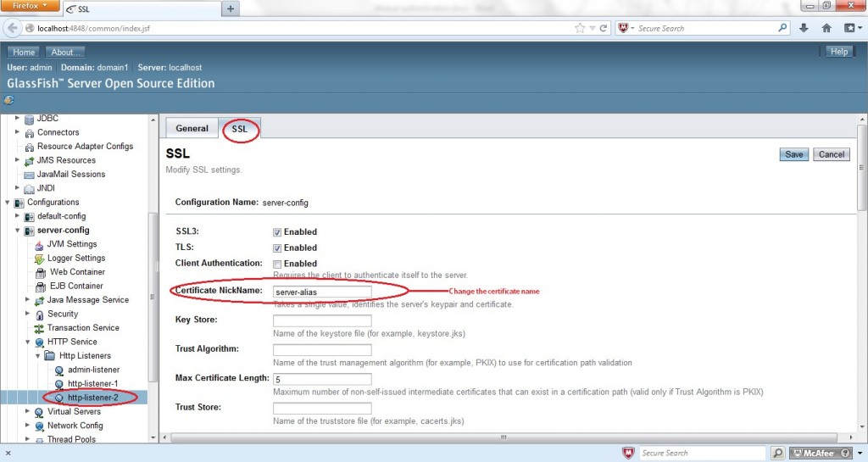Screen dimensions: 868x462
Task: Click the Resource Adapter Configs icon
Action: coord(30,147)
